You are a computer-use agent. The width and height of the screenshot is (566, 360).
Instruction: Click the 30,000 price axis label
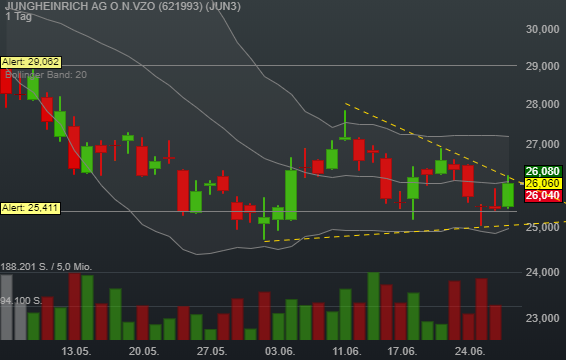point(543,29)
